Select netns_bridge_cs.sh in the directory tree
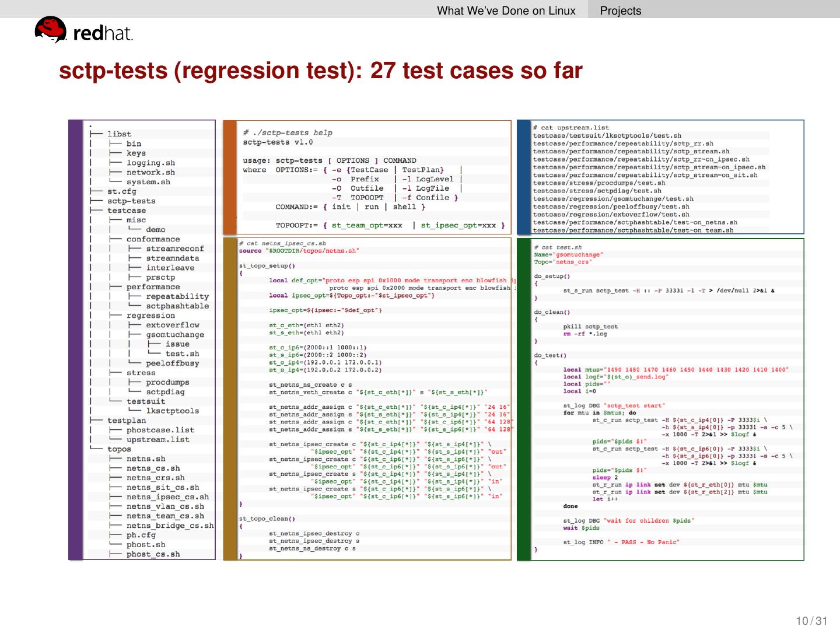The height and width of the screenshot is (630, 840). tap(170, 526)
